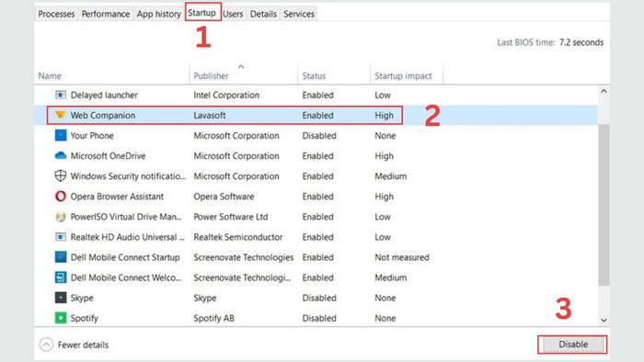Select the Skype entry name
Image resolution: width=644 pixels, height=362 pixels.
point(82,298)
